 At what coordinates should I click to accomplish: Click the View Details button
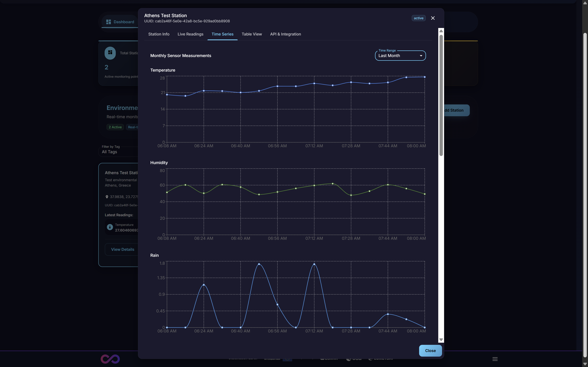(123, 249)
